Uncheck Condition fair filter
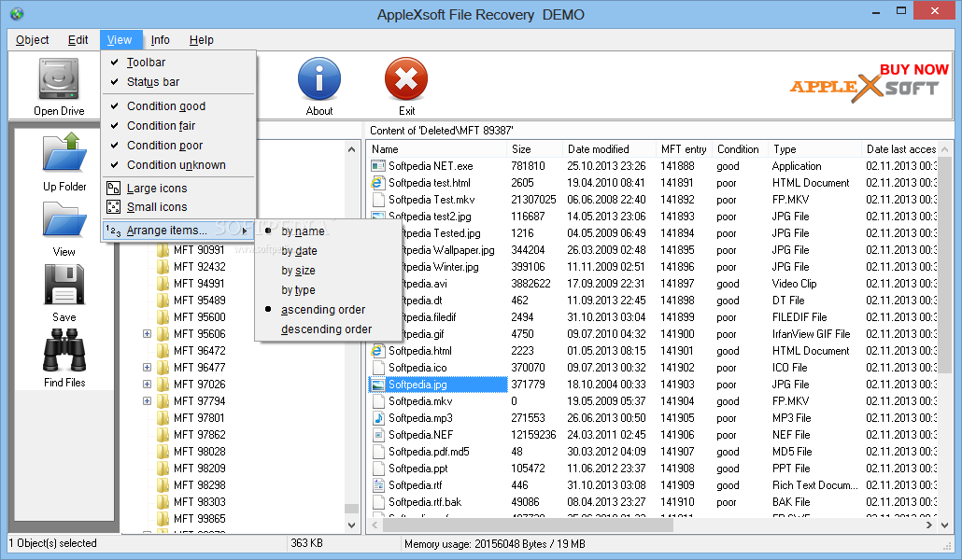Screen dimensions: 962x560 [x=178, y=126]
